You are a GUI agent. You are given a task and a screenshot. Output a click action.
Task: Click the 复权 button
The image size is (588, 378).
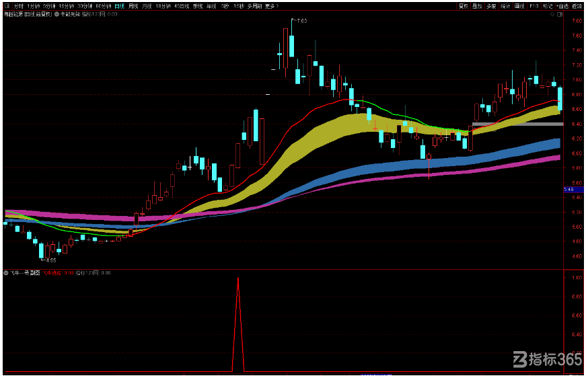[x=464, y=6]
